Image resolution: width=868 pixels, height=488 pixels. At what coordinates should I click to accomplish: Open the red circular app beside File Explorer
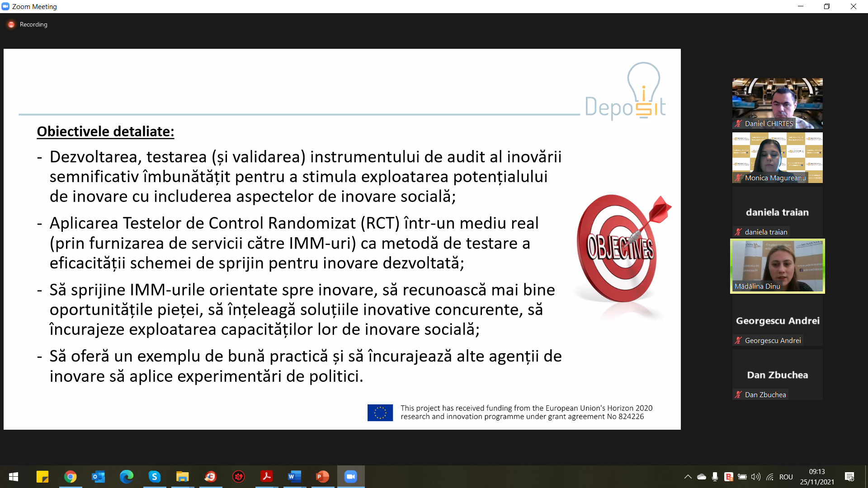[211, 477]
